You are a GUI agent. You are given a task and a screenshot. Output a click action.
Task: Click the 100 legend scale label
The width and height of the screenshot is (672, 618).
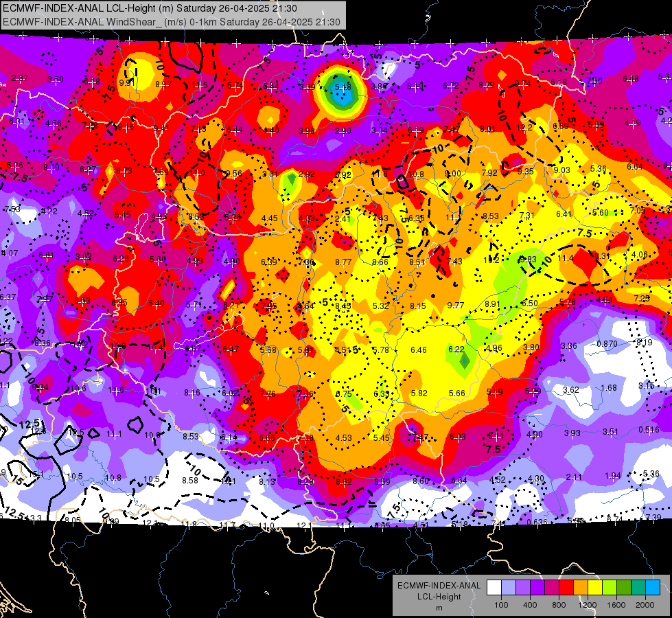point(502,605)
